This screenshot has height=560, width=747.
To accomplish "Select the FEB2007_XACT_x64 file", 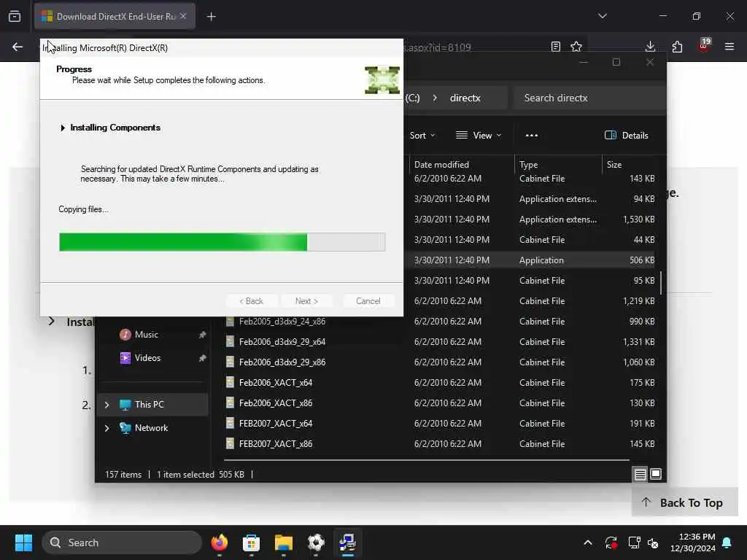I will click(275, 424).
